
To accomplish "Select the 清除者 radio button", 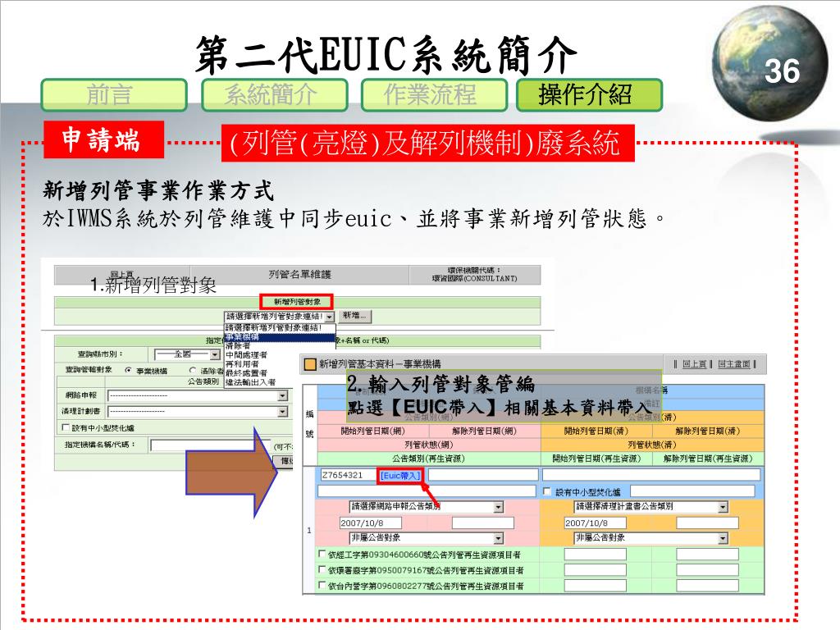I will 192,370.
